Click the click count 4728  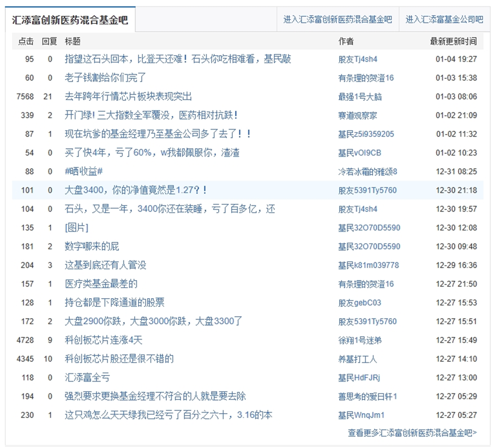tap(25, 340)
